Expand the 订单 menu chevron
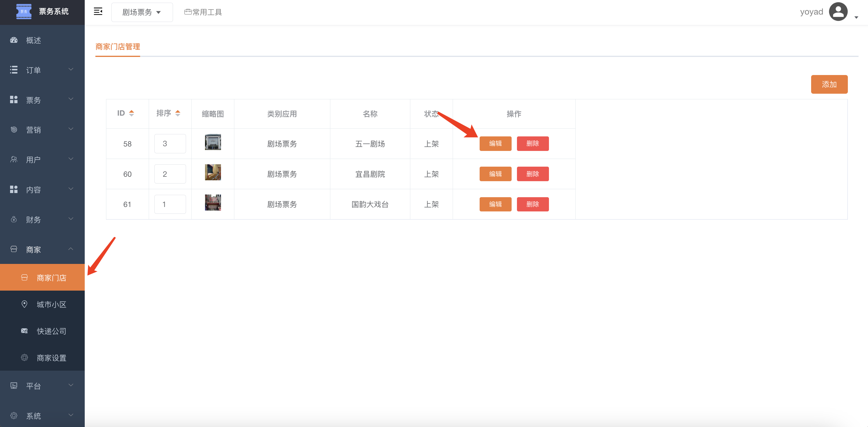Viewport: 868px width, 427px height. tap(71, 69)
